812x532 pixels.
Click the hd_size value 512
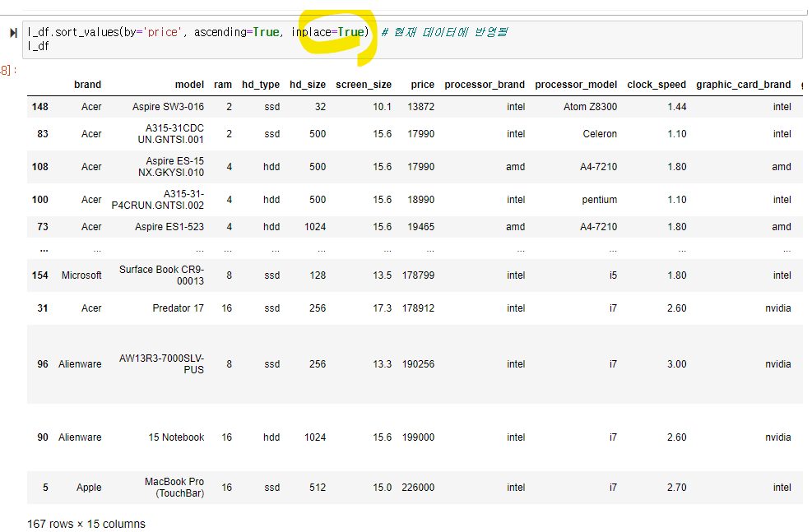pos(318,488)
